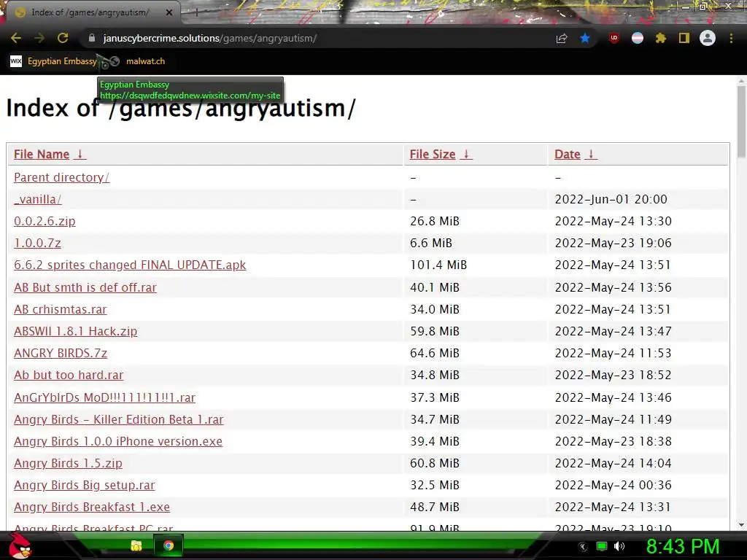747x560 pixels.
Task: Click the arrow next to File Size
Action: pyautogui.click(x=466, y=155)
